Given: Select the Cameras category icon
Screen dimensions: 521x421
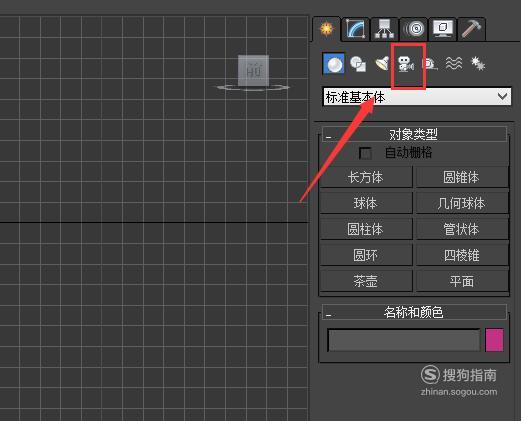Looking at the screenshot, I should [406, 64].
